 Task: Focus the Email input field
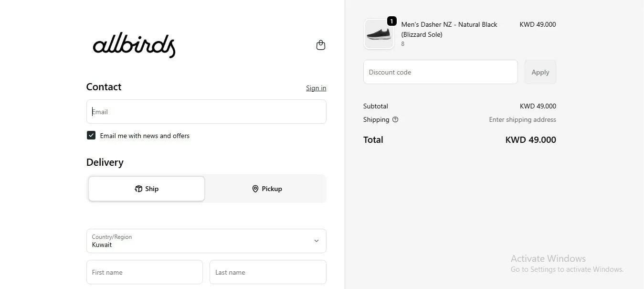206,111
